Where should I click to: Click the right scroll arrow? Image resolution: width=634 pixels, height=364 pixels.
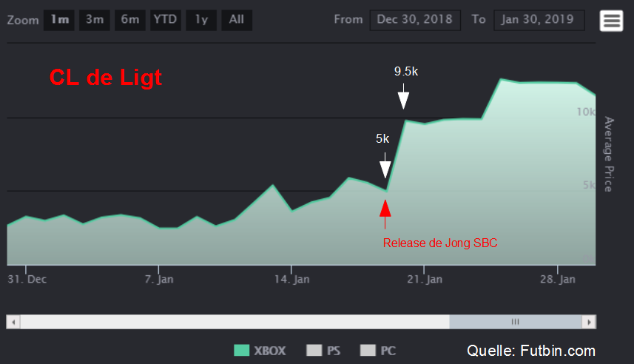pos(589,322)
